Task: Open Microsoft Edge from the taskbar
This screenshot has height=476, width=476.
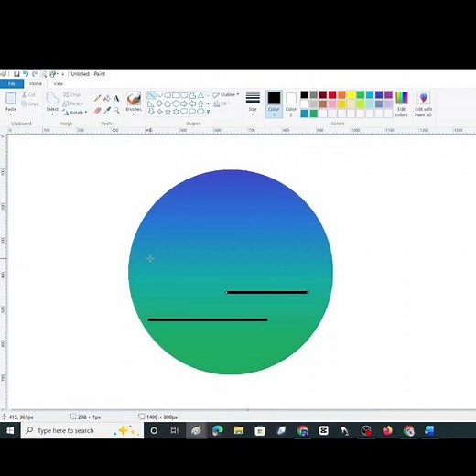Action: coord(218,430)
